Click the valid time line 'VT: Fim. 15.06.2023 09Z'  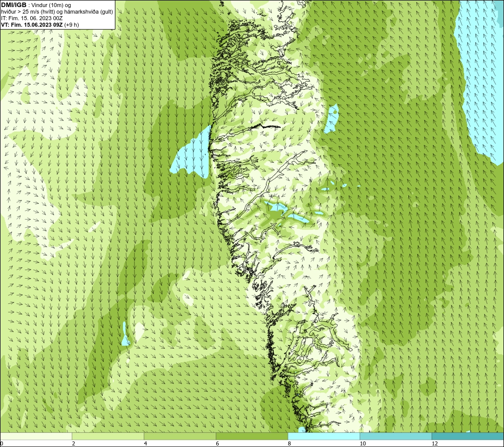(31, 25)
